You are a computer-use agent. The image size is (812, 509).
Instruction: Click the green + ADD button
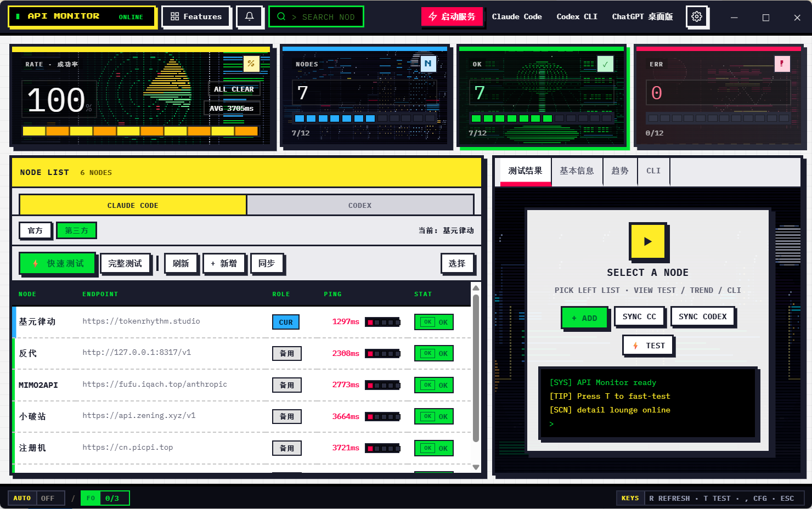[x=584, y=318]
